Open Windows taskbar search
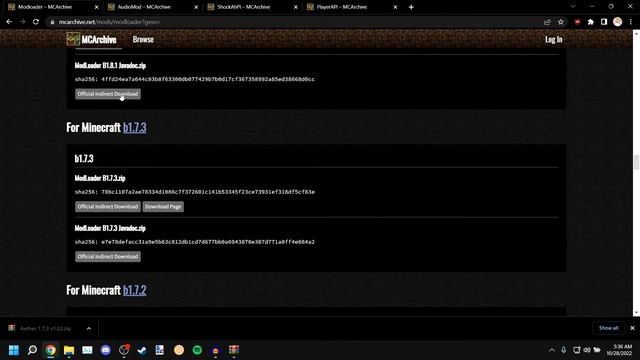This screenshot has width=640, height=360. pos(32,350)
